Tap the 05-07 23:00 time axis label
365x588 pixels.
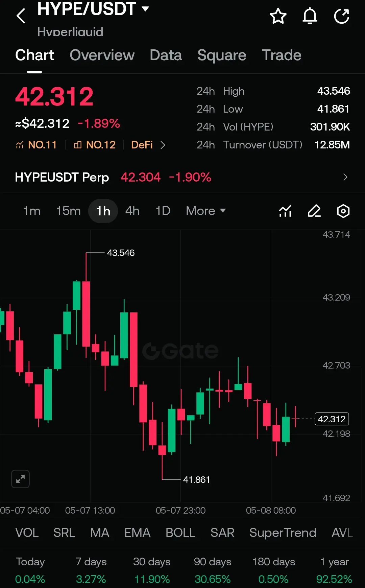coord(180,510)
